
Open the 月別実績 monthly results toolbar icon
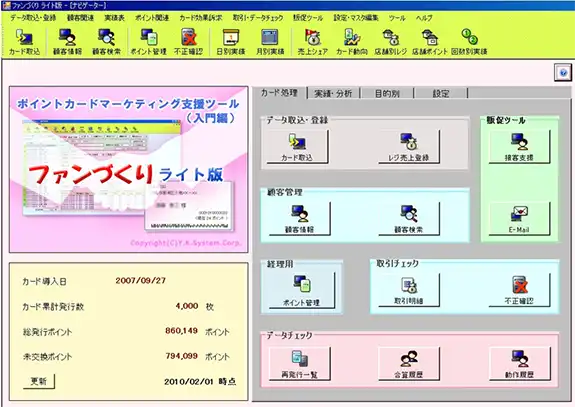[270, 42]
